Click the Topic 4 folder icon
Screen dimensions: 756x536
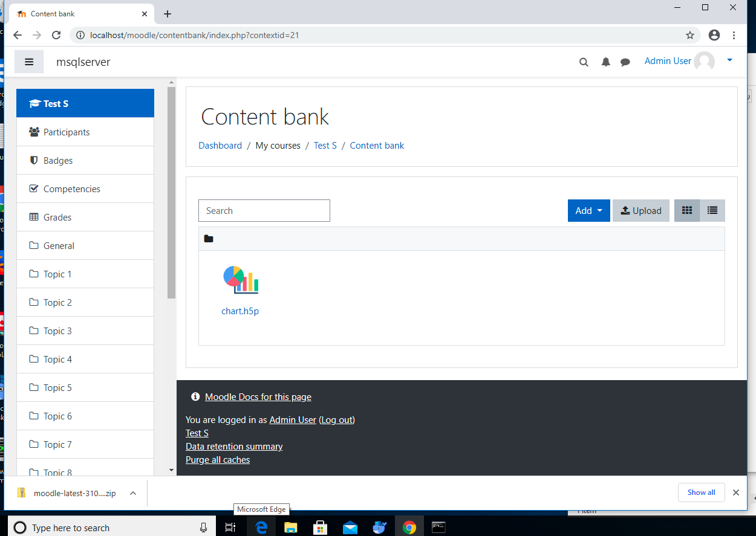(x=34, y=359)
